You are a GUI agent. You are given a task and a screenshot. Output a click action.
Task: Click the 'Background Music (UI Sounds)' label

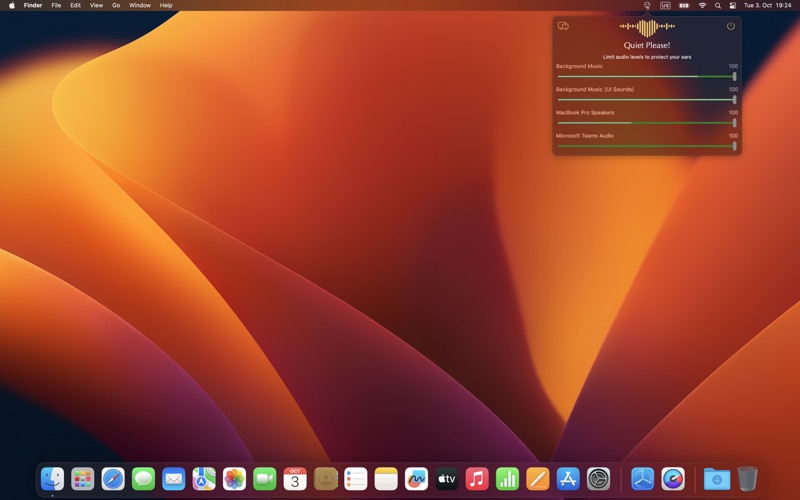pos(595,89)
